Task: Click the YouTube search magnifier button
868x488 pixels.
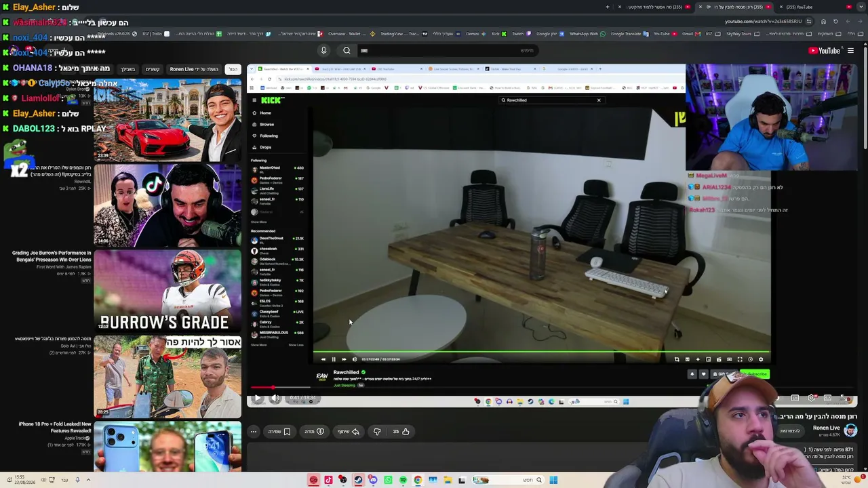Action: point(347,50)
